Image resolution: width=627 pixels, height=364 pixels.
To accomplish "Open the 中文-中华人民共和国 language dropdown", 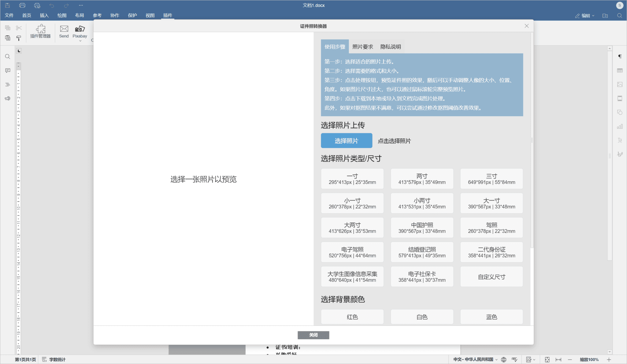I will coord(473,359).
